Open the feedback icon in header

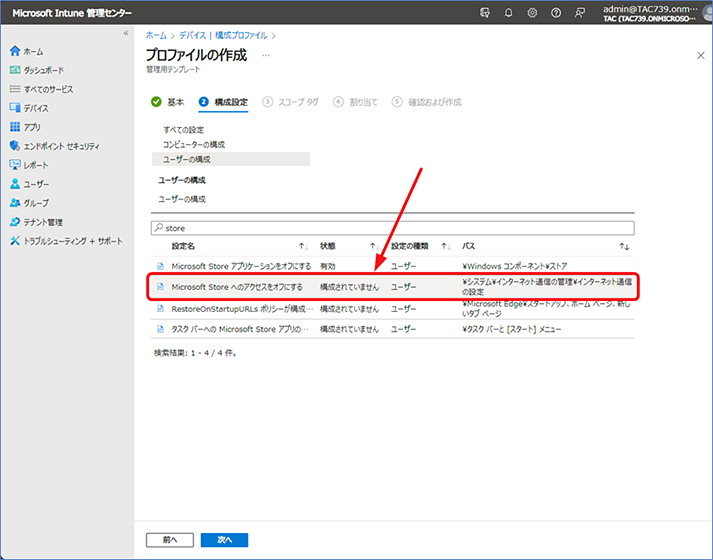[x=579, y=13]
